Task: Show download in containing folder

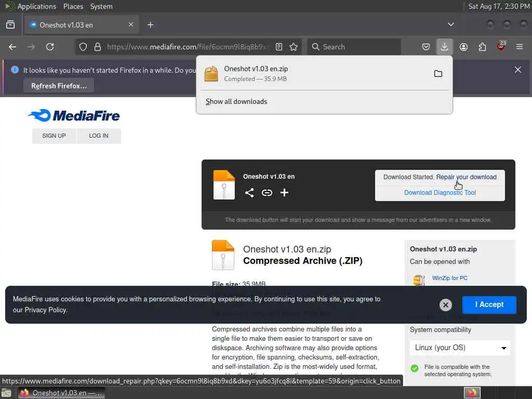Action: (438, 74)
